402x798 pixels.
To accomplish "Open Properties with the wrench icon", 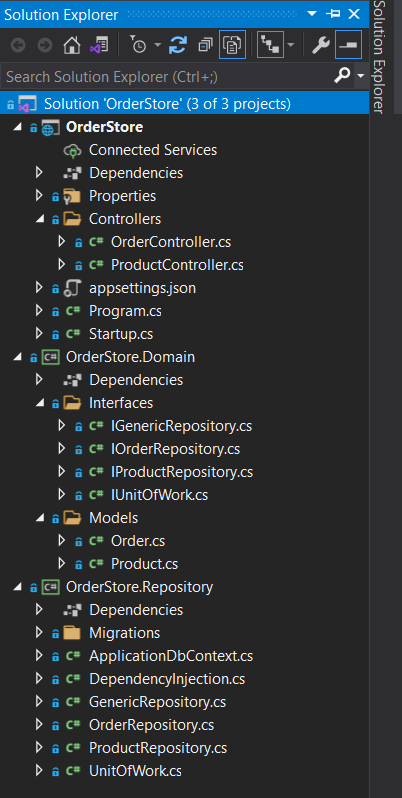I will (321, 46).
